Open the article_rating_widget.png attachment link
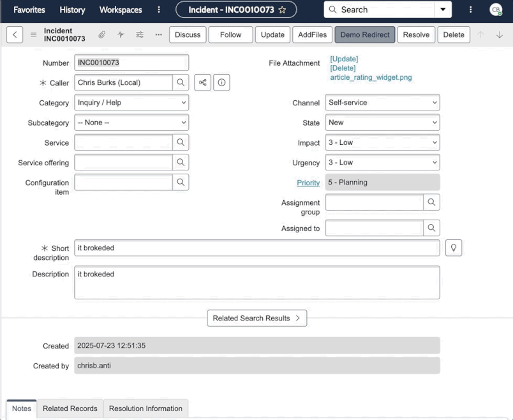Image resolution: width=513 pixels, height=420 pixels. pyautogui.click(x=371, y=77)
